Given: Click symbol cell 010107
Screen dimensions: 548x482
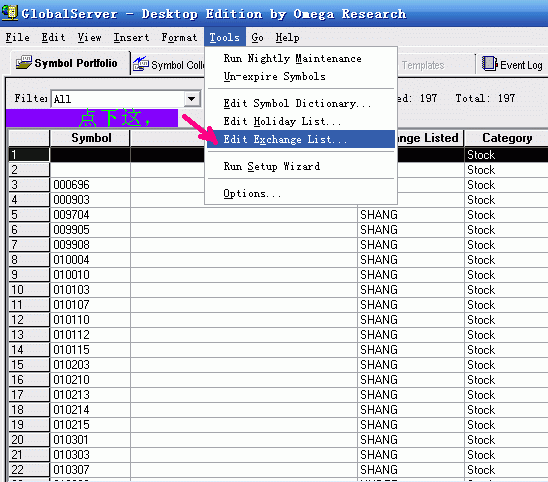Looking at the screenshot, I should coord(90,304).
